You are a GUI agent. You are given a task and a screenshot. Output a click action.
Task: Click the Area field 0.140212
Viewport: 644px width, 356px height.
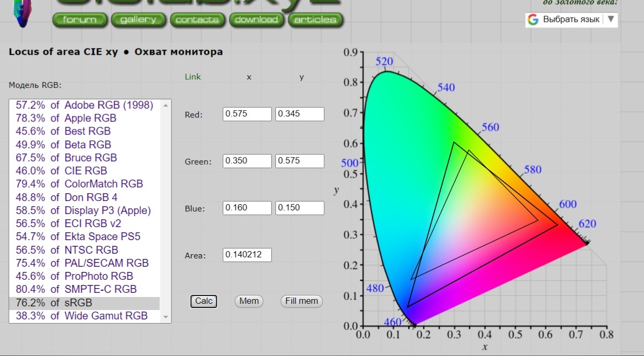click(x=247, y=255)
